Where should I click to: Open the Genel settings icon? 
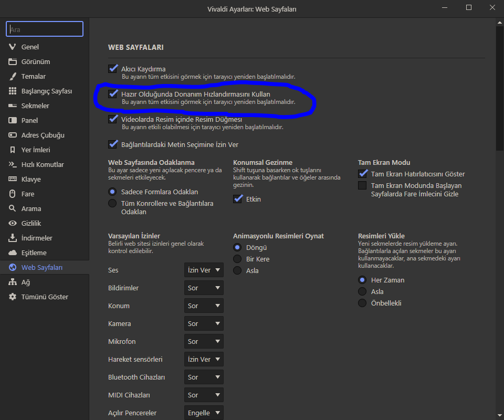click(x=12, y=47)
